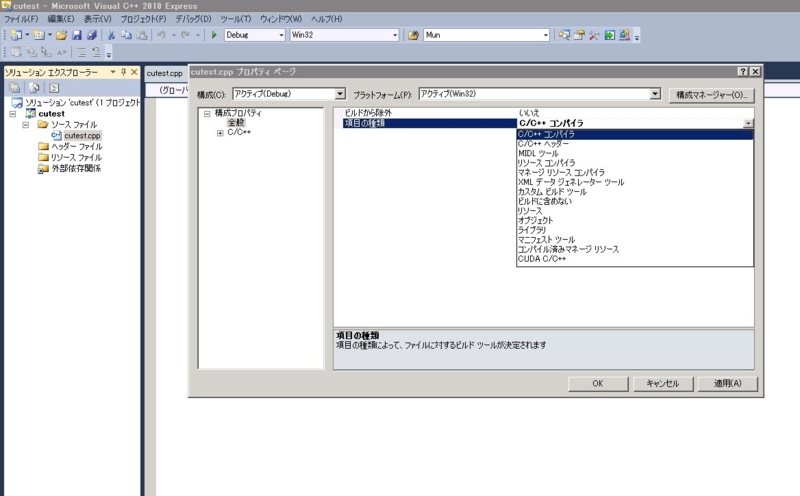Start debugging with the green play icon
Image resolution: width=800 pixels, height=496 pixels.
214,35
